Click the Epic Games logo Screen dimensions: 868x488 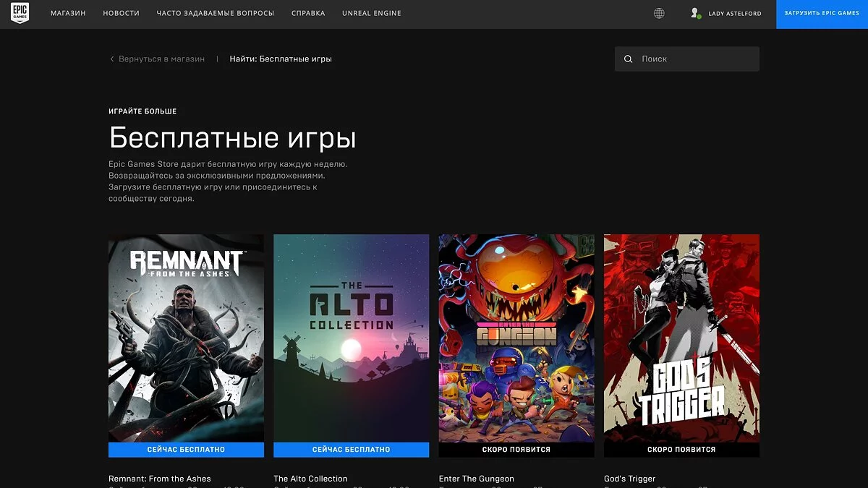(x=20, y=14)
